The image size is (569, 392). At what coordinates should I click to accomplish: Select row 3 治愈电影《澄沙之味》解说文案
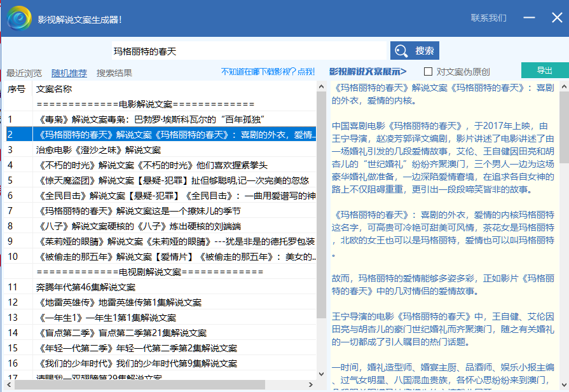(161, 150)
